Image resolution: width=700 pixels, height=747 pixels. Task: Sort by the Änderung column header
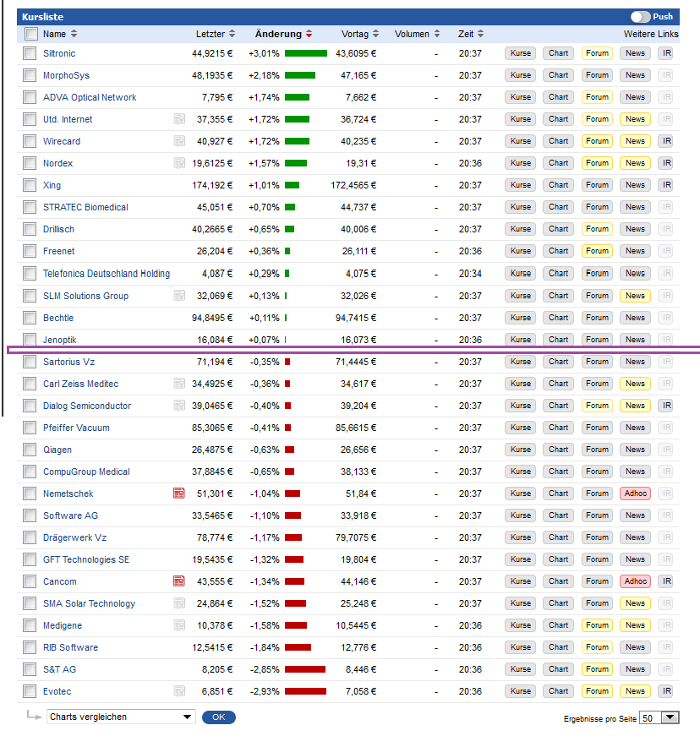(278, 34)
